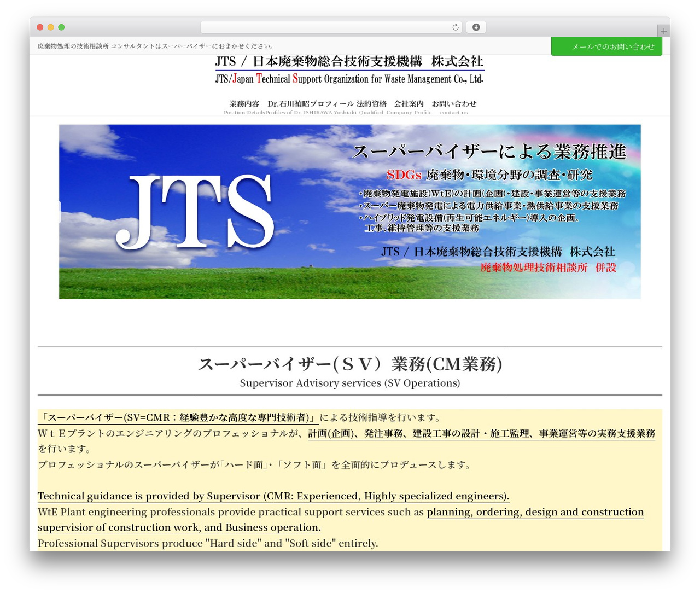
Task: Click the underlined 「スーパーバイザー(SV=CMR text
Action: pyautogui.click(x=178, y=417)
